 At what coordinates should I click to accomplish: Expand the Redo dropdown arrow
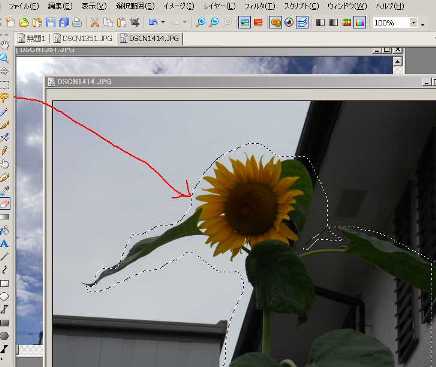pos(185,23)
